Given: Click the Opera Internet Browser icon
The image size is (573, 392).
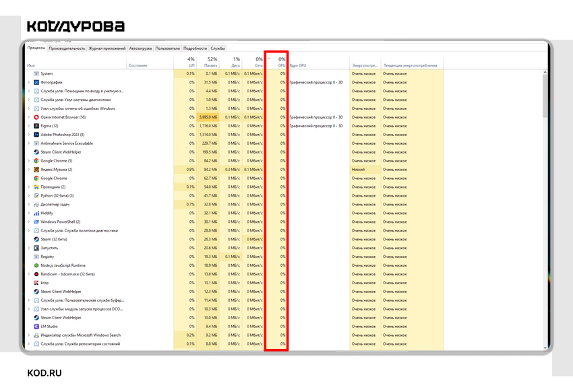Looking at the screenshot, I should point(36,117).
